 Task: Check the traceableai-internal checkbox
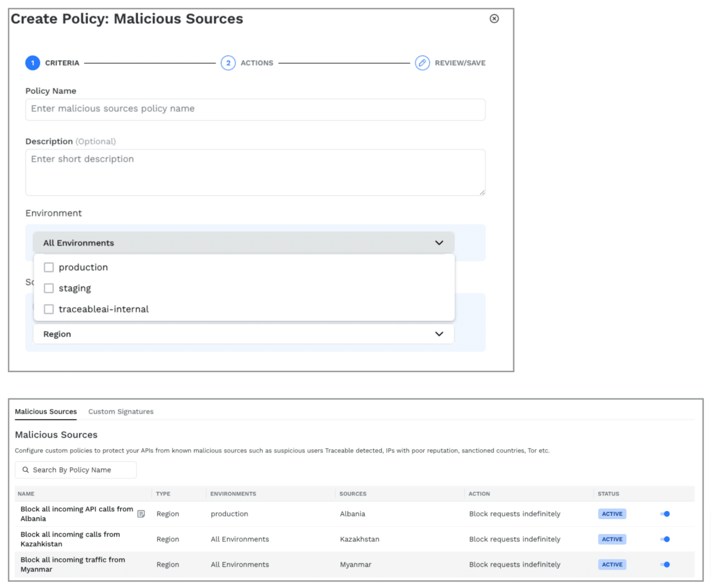(49, 309)
